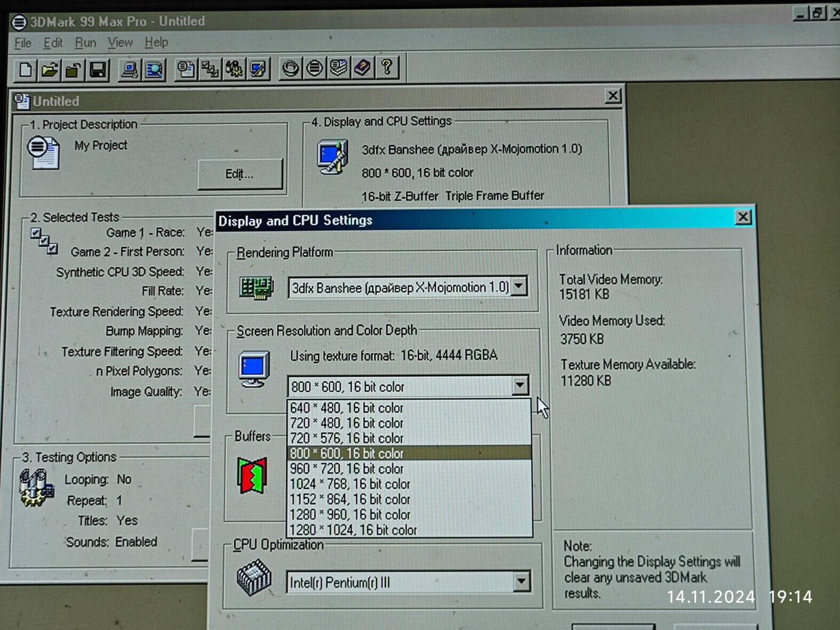
Task: Click the 'Game 1 - Race:' test row
Action: tap(159, 232)
